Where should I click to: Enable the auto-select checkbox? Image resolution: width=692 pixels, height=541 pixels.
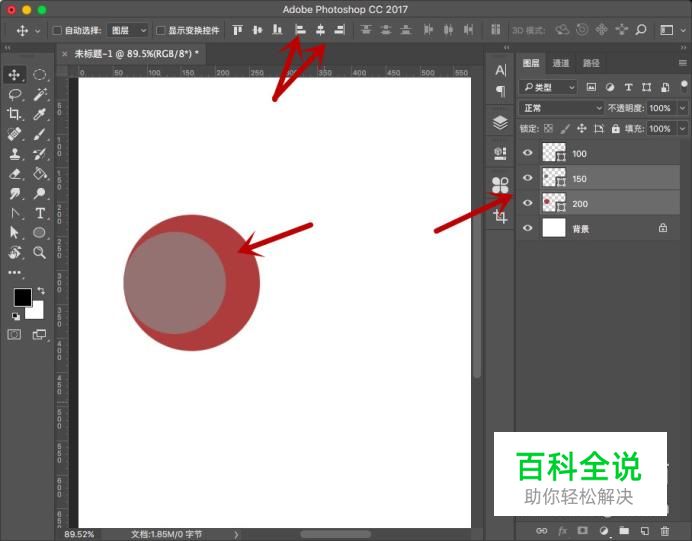57,30
